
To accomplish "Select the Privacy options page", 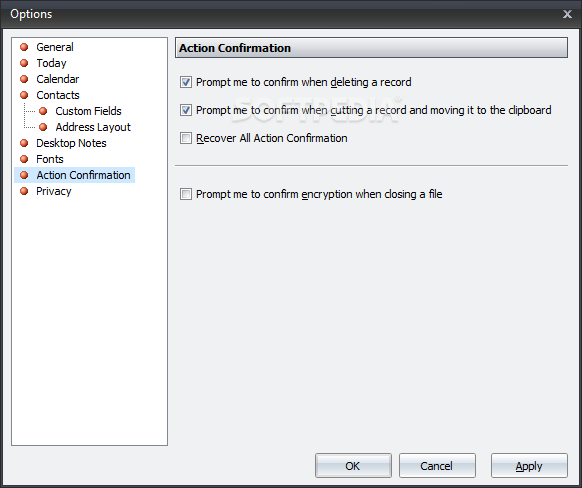I will pyautogui.click(x=54, y=191).
